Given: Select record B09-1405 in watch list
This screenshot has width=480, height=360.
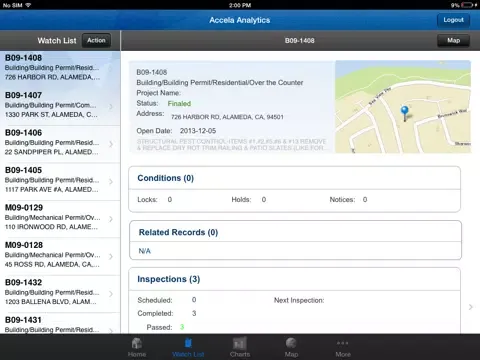Looking at the screenshot, I should pyautogui.click(x=60, y=181).
